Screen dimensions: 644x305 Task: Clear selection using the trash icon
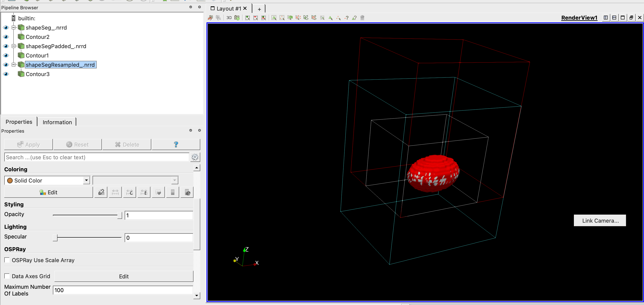click(x=362, y=18)
